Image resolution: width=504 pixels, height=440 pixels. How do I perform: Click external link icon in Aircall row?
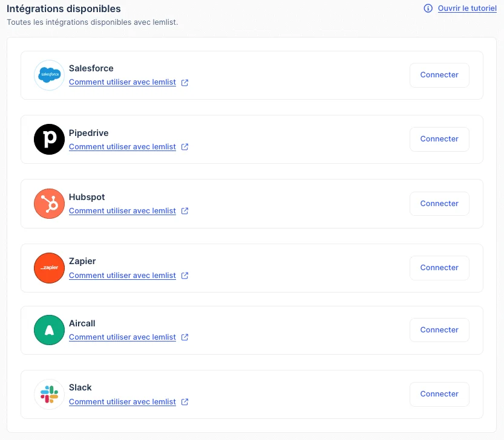click(x=185, y=337)
